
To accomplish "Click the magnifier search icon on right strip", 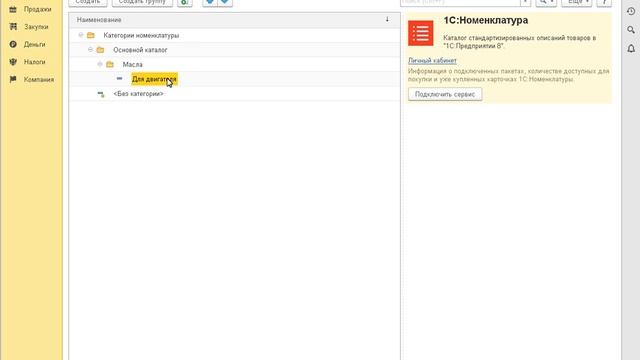I will [x=631, y=30].
